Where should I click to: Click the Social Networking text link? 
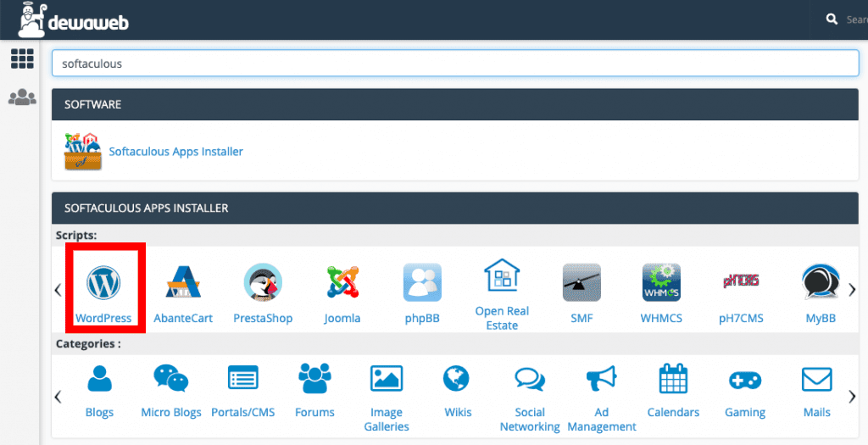tap(530, 420)
